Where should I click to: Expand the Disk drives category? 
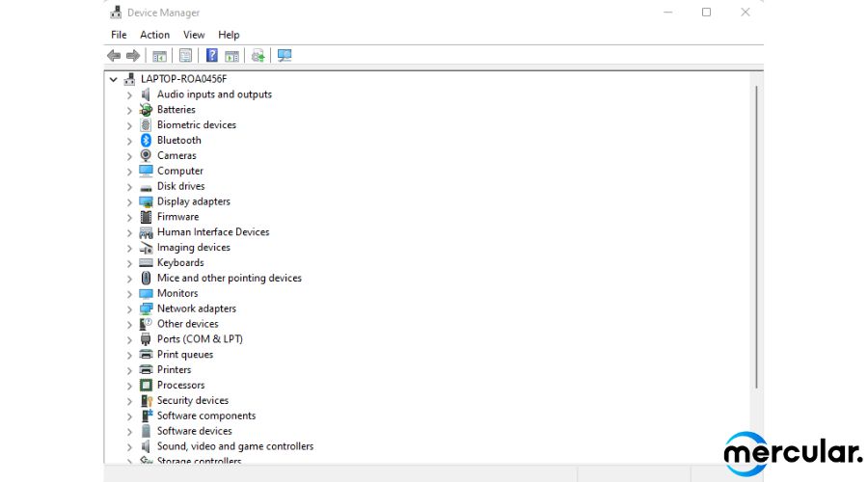pyautogui.click(x=129, y=187)
